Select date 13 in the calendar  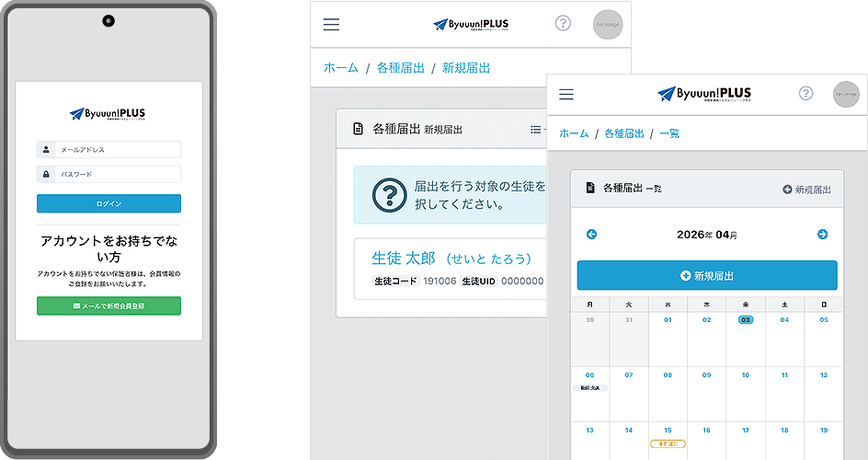590,431
